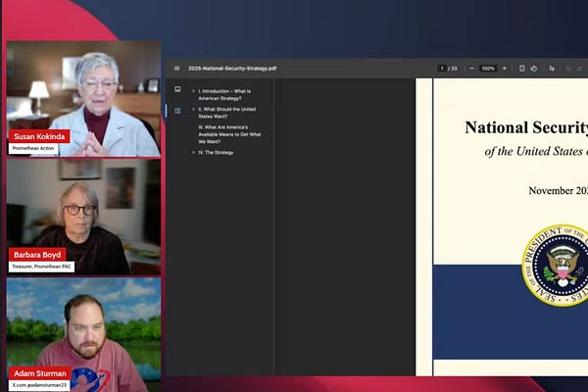The image size is (588, 392).
Task: Click the Treasurer, Promethean PAC caption
Action: coord(41,267)
